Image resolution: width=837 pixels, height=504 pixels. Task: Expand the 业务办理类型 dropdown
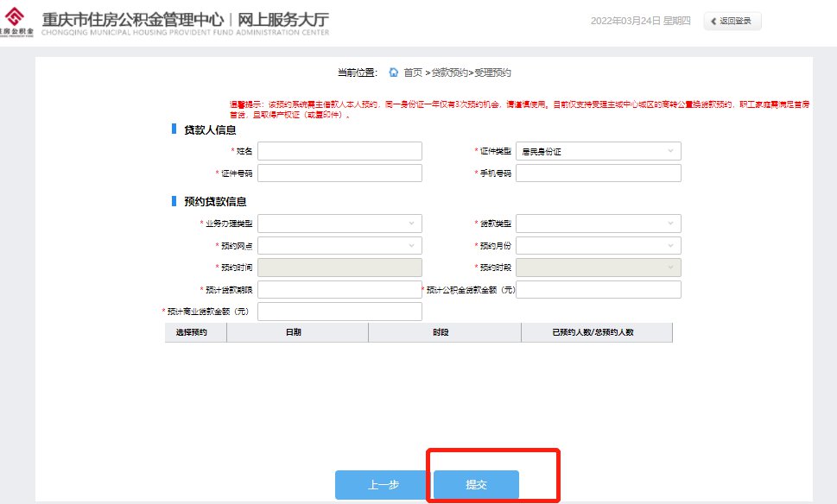point(339,224)
